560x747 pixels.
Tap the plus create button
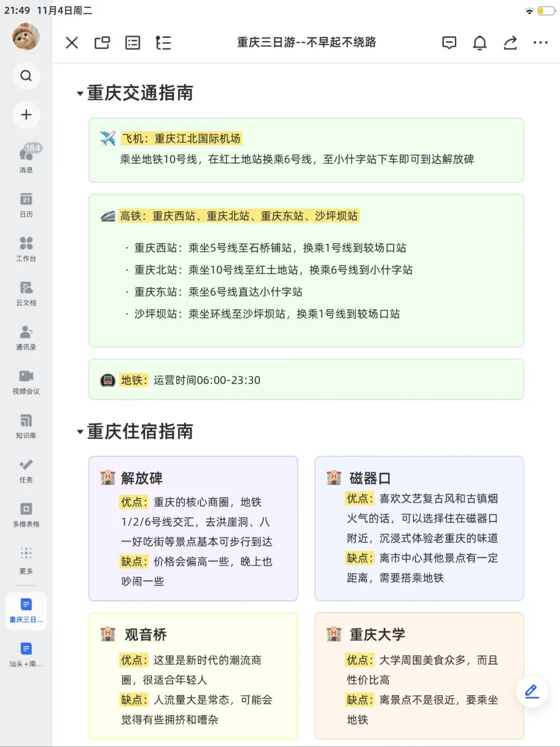click(x=26, y=115)
